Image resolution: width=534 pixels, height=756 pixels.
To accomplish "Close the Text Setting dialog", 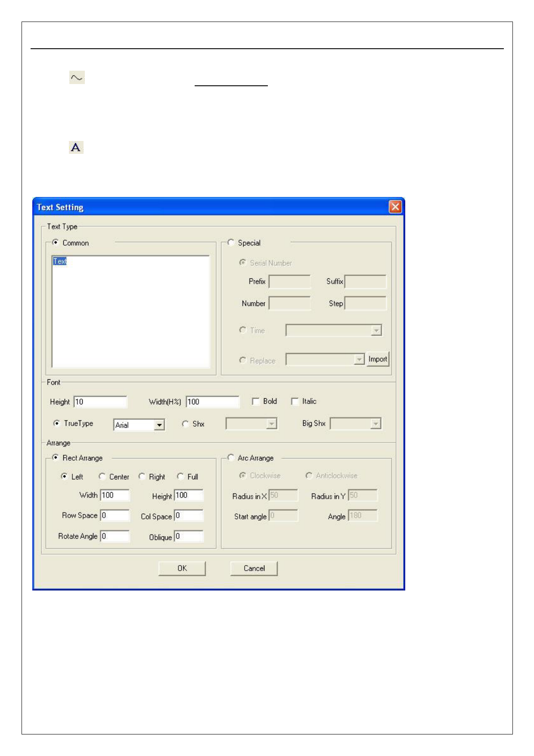I will [395, 207].
